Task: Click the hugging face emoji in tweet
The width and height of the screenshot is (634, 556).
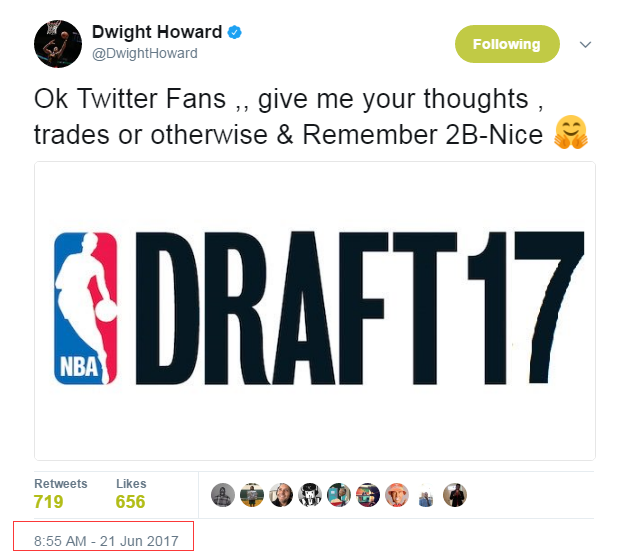Action: pyautogui.click(x=571, y=132)
